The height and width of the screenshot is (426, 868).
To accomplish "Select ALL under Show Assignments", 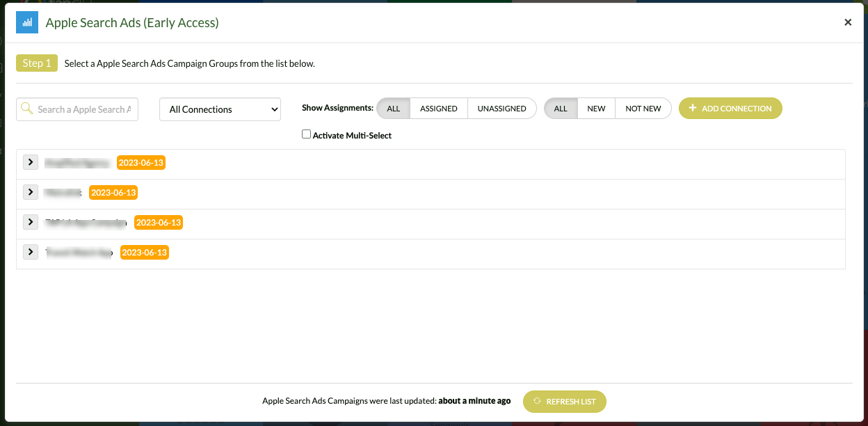I will tap(394, 109).
